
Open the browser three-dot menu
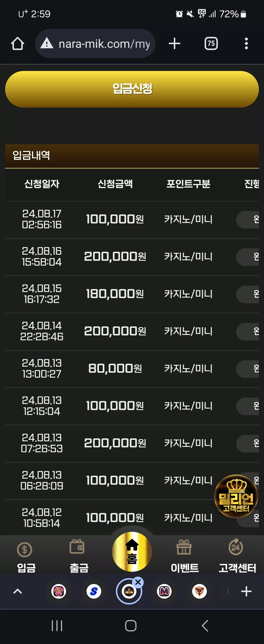point(246,43)
